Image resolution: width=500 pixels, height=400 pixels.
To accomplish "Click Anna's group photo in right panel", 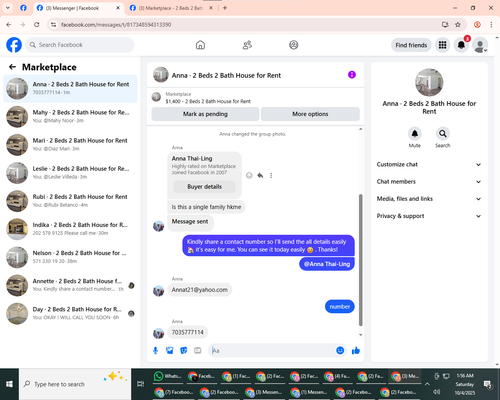I will tap(429, 82).
